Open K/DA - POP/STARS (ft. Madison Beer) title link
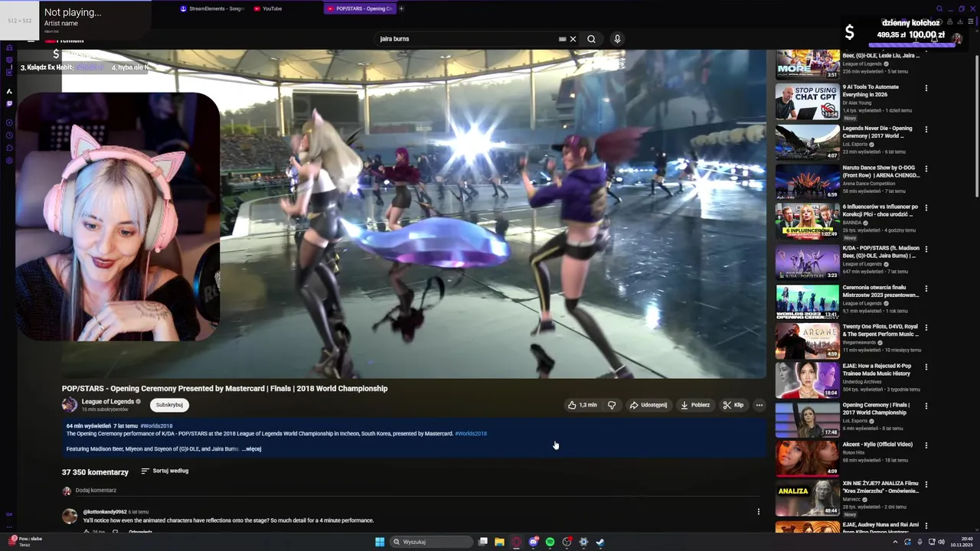This screenshot has height=551, width=980. point(880,253)
